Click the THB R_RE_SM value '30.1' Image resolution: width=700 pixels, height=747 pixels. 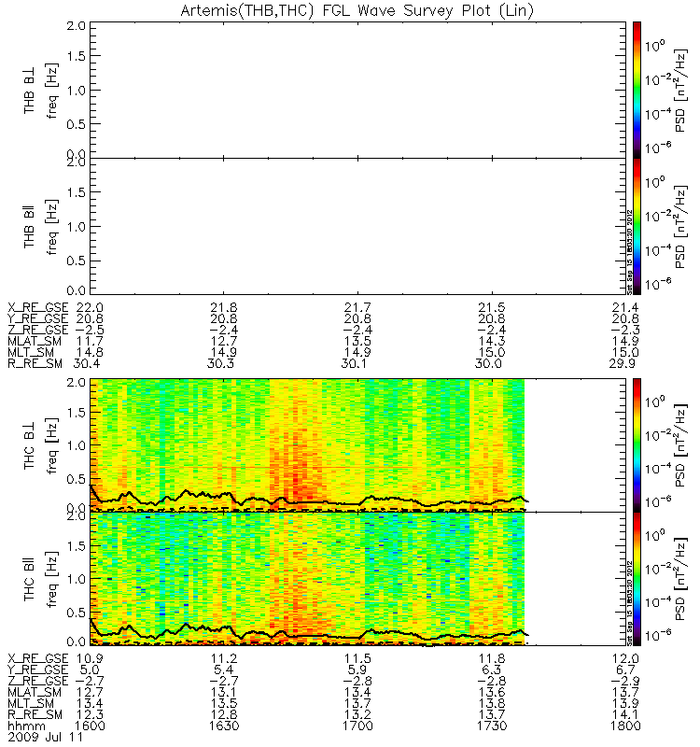(355, 363)
